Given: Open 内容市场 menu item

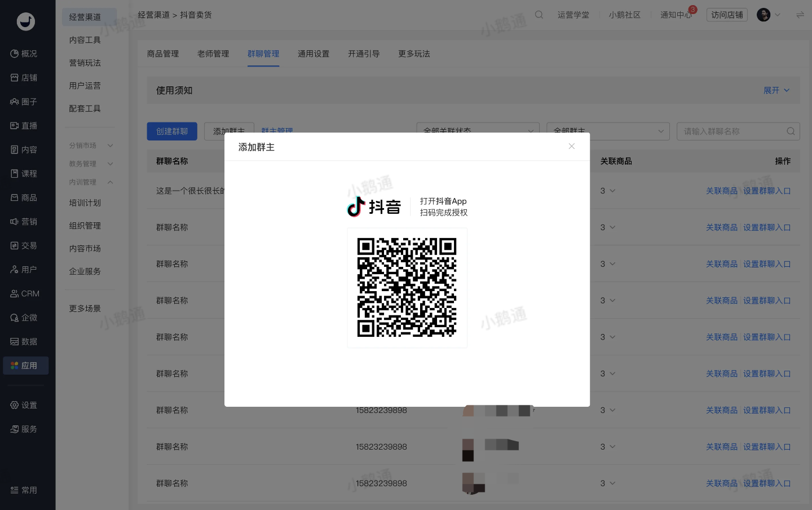Looking at the screenshot, I should coord(85,248).
